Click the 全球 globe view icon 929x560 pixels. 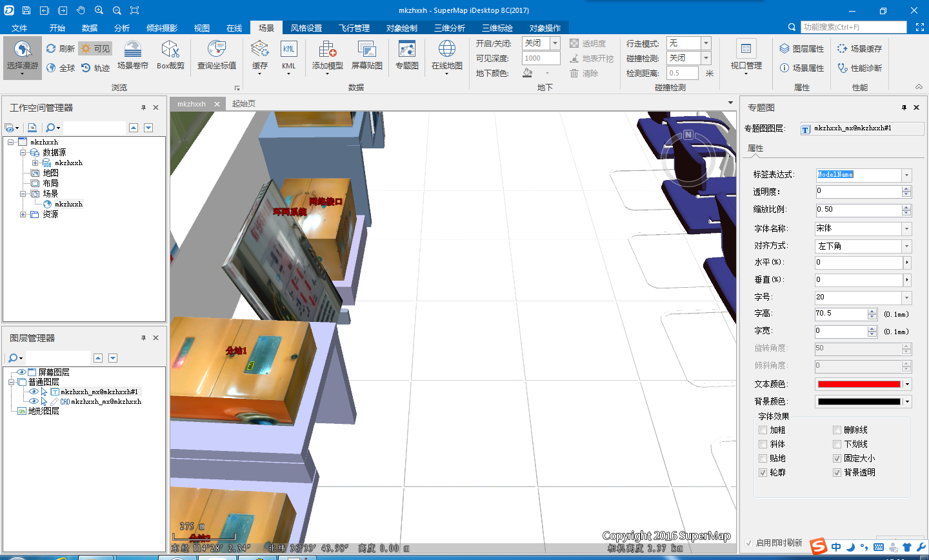coord(51,68)
